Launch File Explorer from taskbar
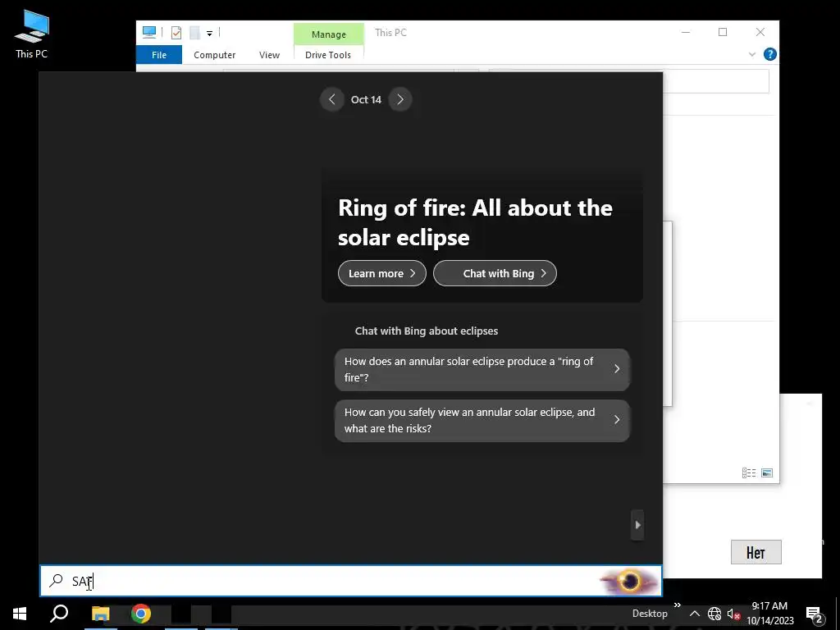Viewport: 840px width, 630px height. click(x=100, y=614)
